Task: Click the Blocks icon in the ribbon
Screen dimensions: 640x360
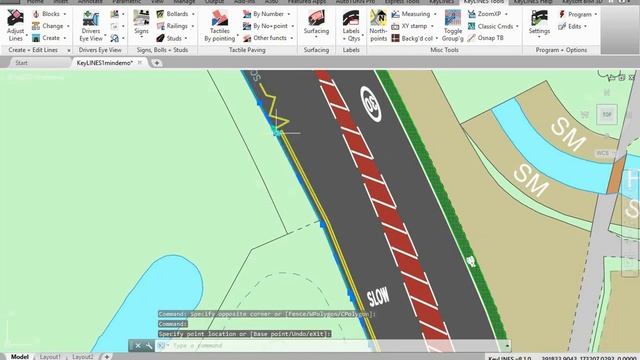Action: (x=36, y=14)
